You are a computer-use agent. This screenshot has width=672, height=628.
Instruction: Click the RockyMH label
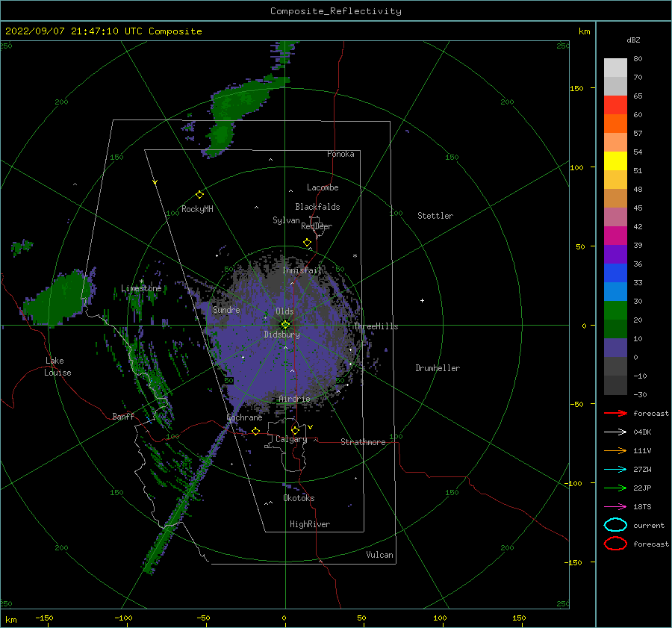[x=197, y=209]
